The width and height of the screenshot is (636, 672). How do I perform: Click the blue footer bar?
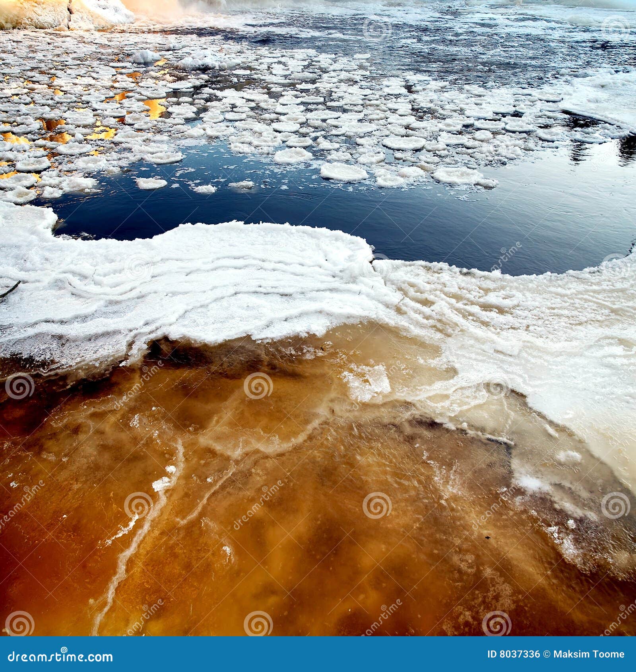click(318, 654)
